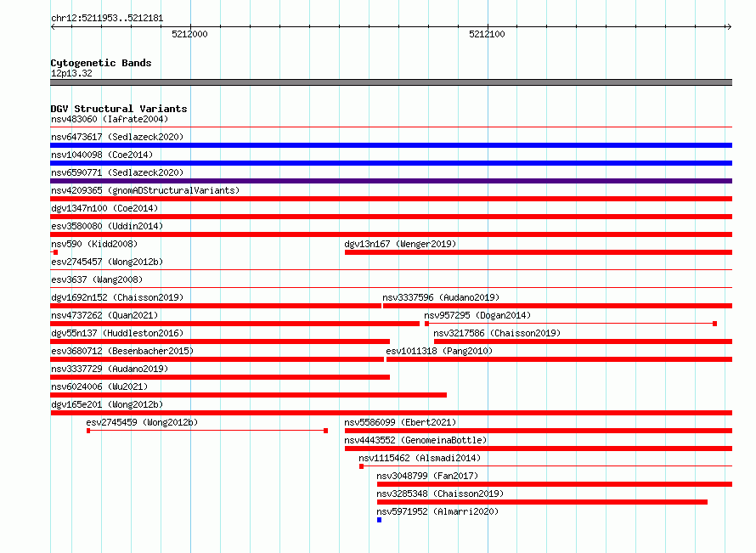The width and height of the screenshot is (756, 553).
Task: Open the nsv5586099 (Ebert2021) variant label
Action: 400,422
